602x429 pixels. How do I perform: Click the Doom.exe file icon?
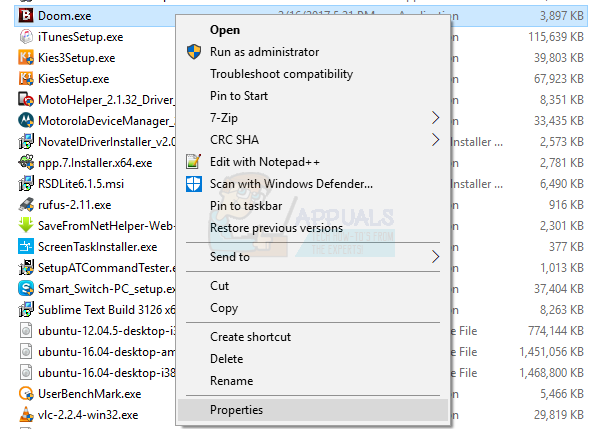(26, 16)
